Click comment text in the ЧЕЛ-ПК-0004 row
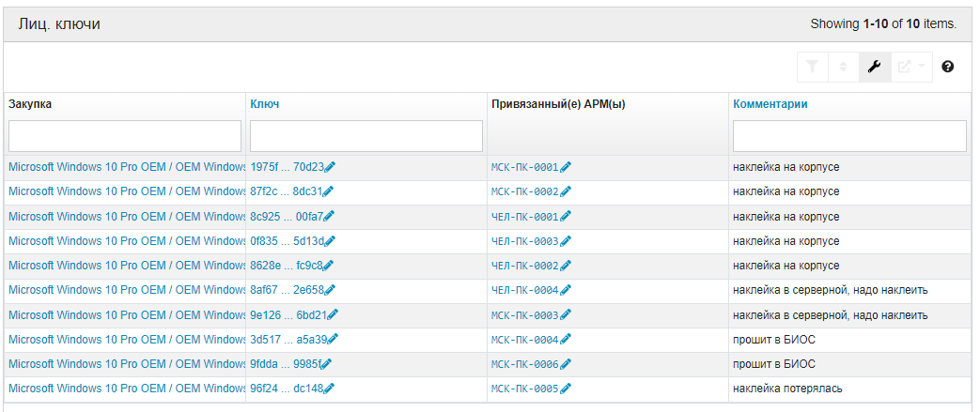This screenshot has height=412, width=980. [830, 290]
